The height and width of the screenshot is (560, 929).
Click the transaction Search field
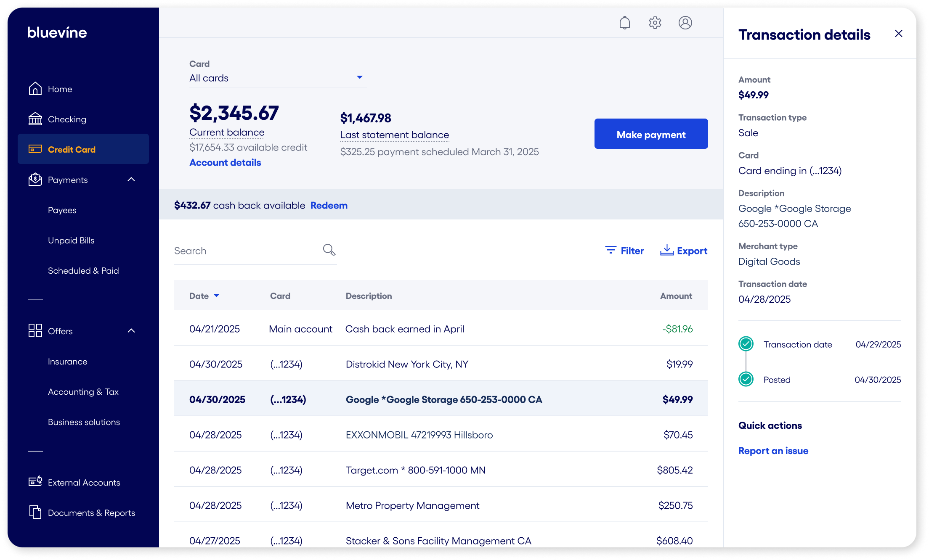pos(246,251)
